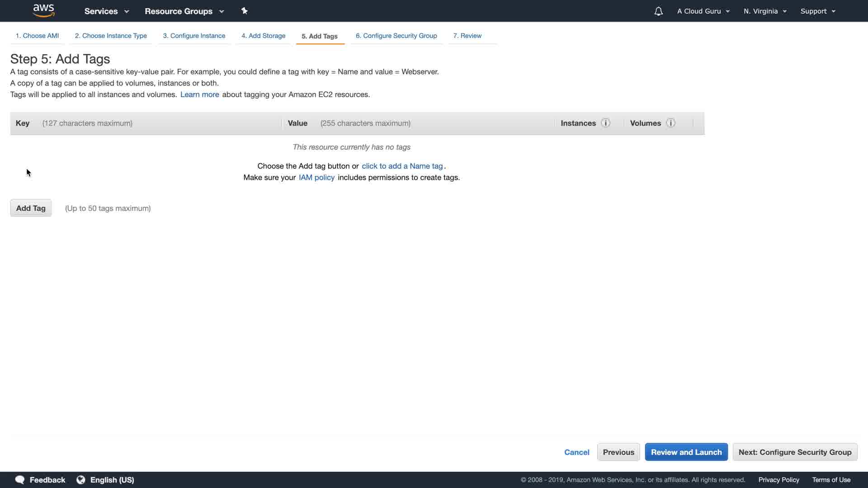Click the Volumes info icon
Image resolution: width=868 pixels, height=488 pixels.
(671, 123)
